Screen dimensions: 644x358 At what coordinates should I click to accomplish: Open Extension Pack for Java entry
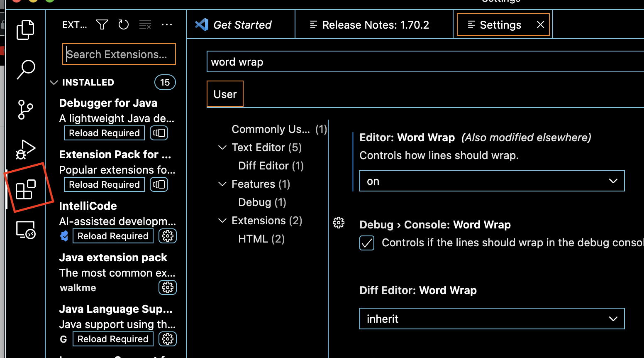pos(116,169)
